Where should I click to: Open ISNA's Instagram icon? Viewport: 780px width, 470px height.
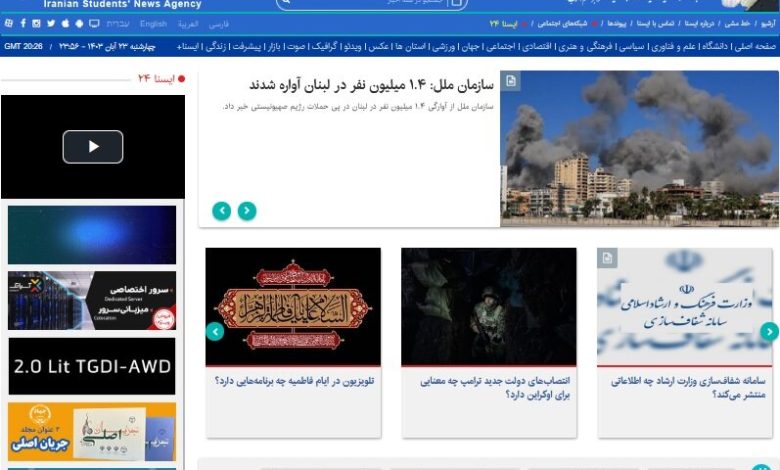(x=36, y=23)
